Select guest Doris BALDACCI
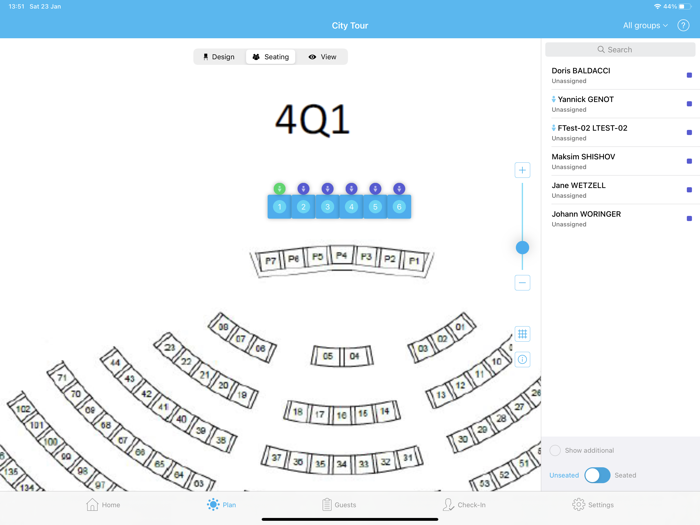Viewport: 700px width, 525px height. click(620, 75)
